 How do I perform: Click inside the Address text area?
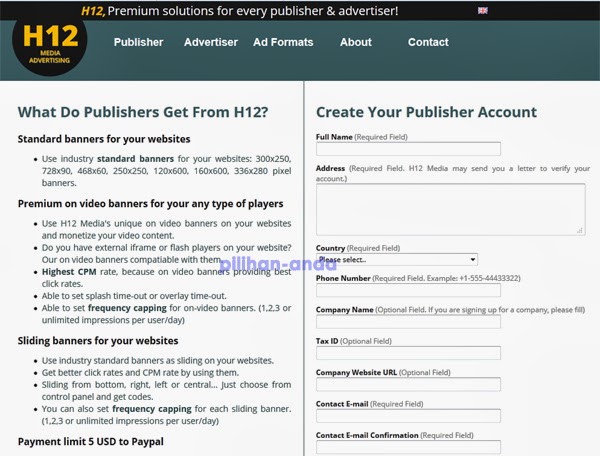451,210
